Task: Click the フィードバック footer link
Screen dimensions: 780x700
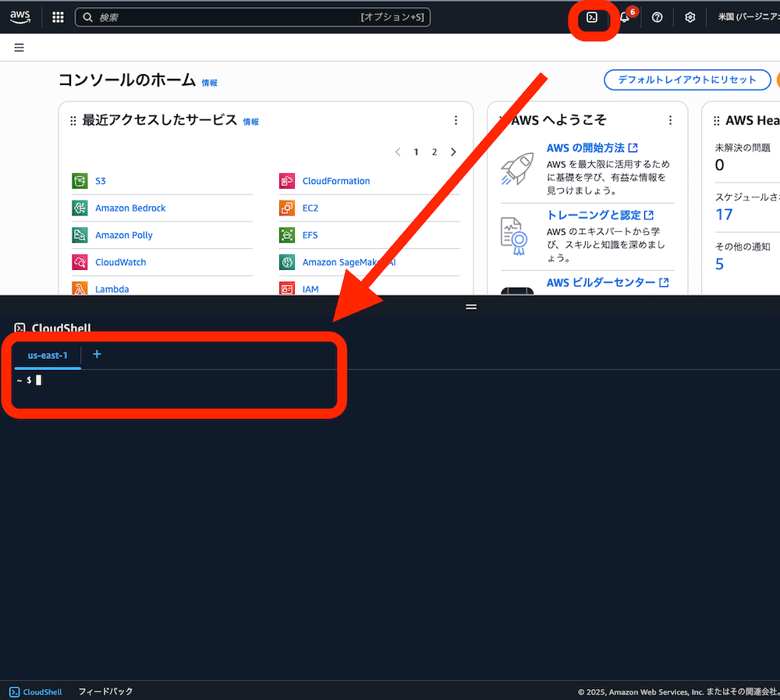Action: tap(105, 691)
